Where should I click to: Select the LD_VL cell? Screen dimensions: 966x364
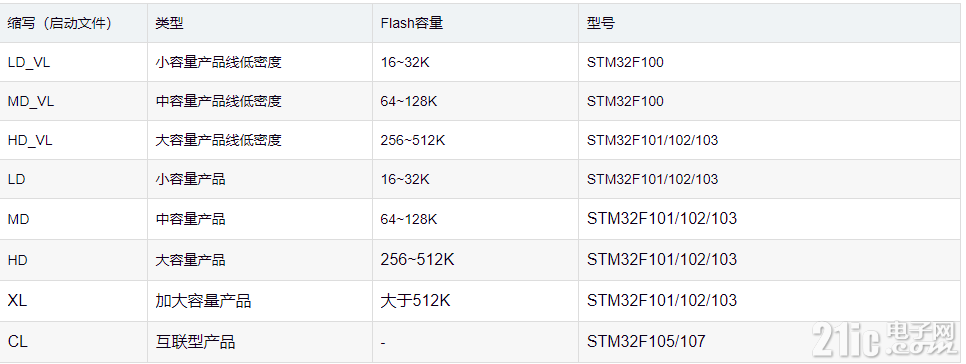pos(29,62)
